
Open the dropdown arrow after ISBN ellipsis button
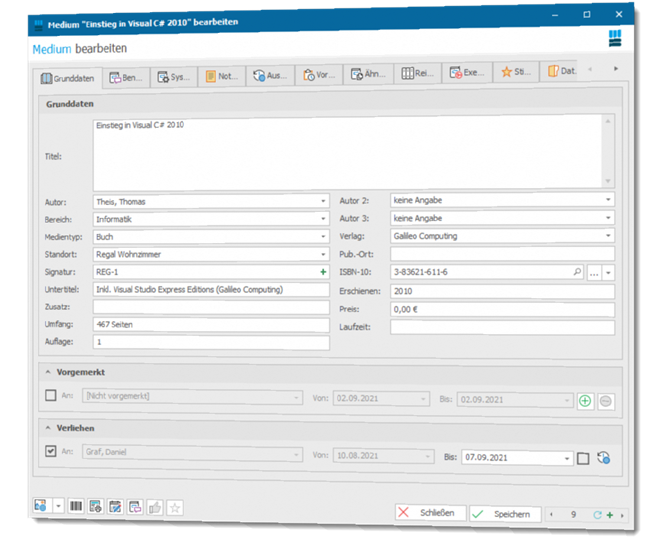tap(608, 273)
